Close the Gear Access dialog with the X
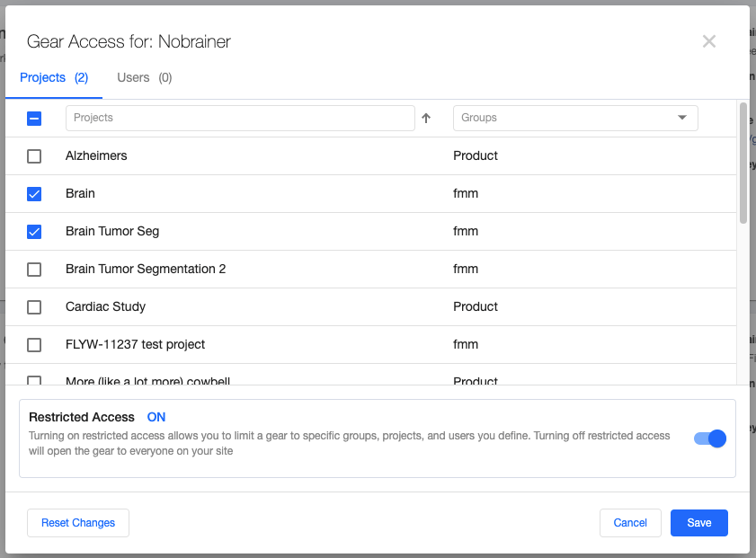This screenshot has width=756, height=558. (709, 41)
